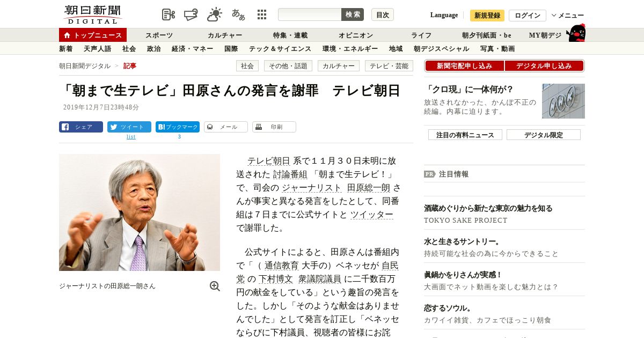Open the grid apps icon
The image size is (644, 338).
click(262, 14)
